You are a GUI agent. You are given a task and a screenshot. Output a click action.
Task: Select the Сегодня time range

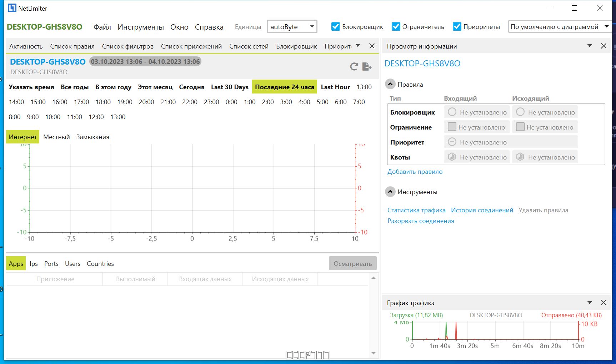pos(192,87)
